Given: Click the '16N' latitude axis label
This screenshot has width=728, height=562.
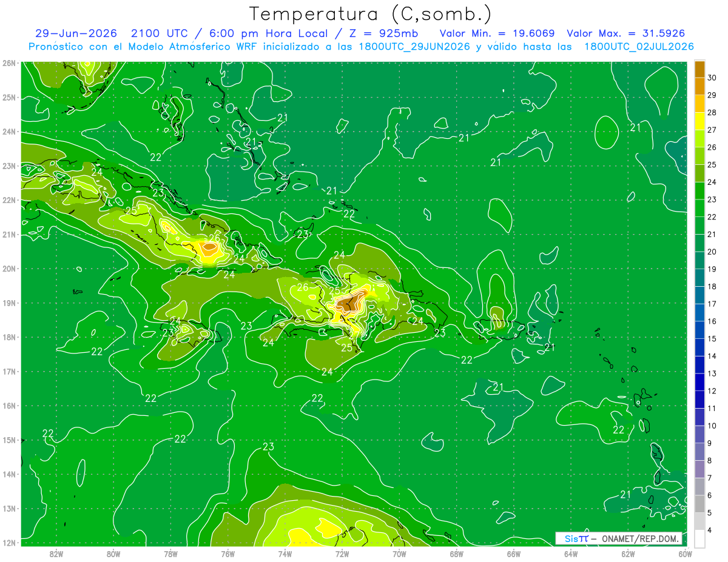Looking at the screenshot, I should point(9,406).
